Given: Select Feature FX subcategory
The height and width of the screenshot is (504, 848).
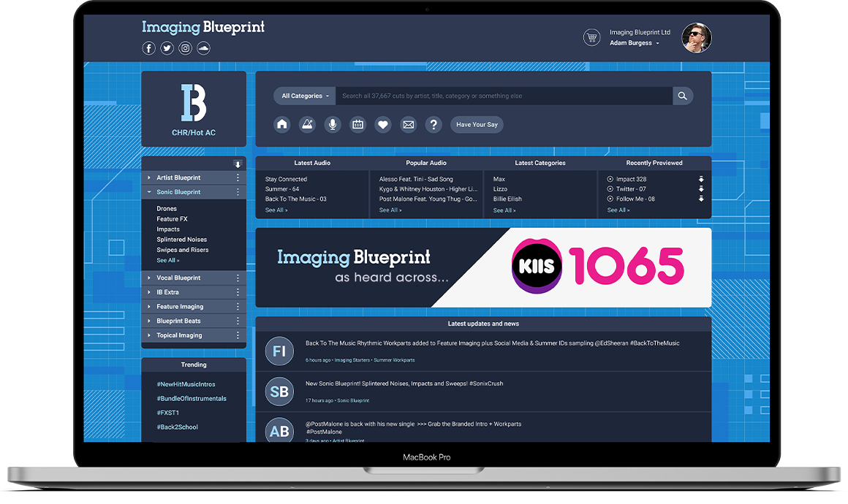Looking at the screenshot, I should [x=172, y=219].
